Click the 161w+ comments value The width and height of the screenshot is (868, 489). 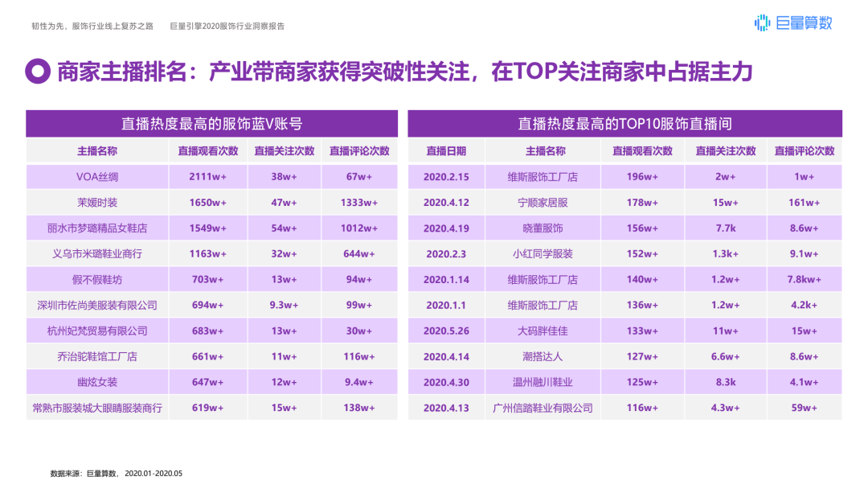[x=805, y=203]
